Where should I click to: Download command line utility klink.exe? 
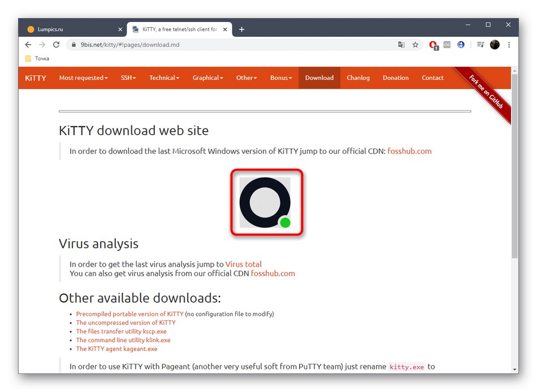(123, 340)
